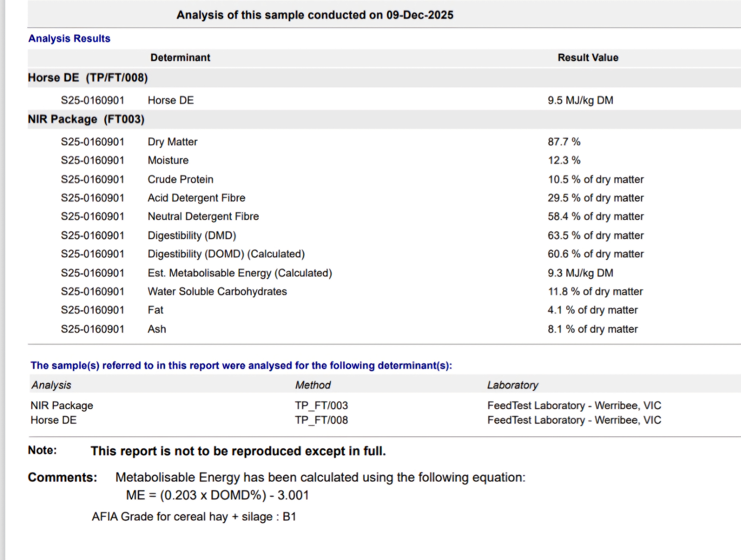Click the Water Soluble Carbohydrates value 11.8 %
Screen dimensions: 741x560
[595, 291]
